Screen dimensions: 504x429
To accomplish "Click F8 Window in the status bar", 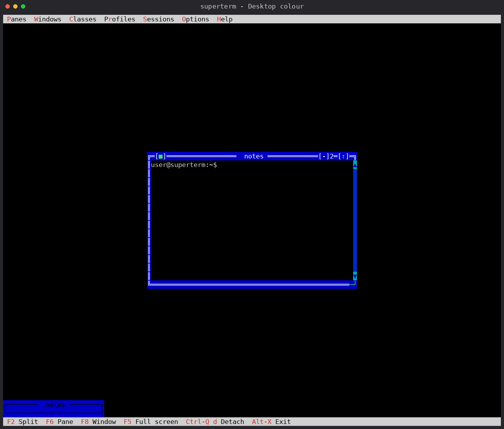I will (x=98, y=422).
